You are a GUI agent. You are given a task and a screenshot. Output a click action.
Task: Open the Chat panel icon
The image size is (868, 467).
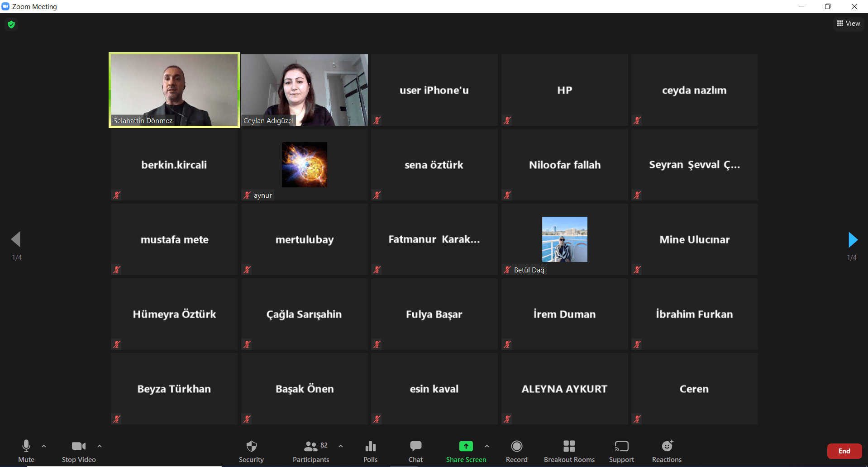coord(415,446)
